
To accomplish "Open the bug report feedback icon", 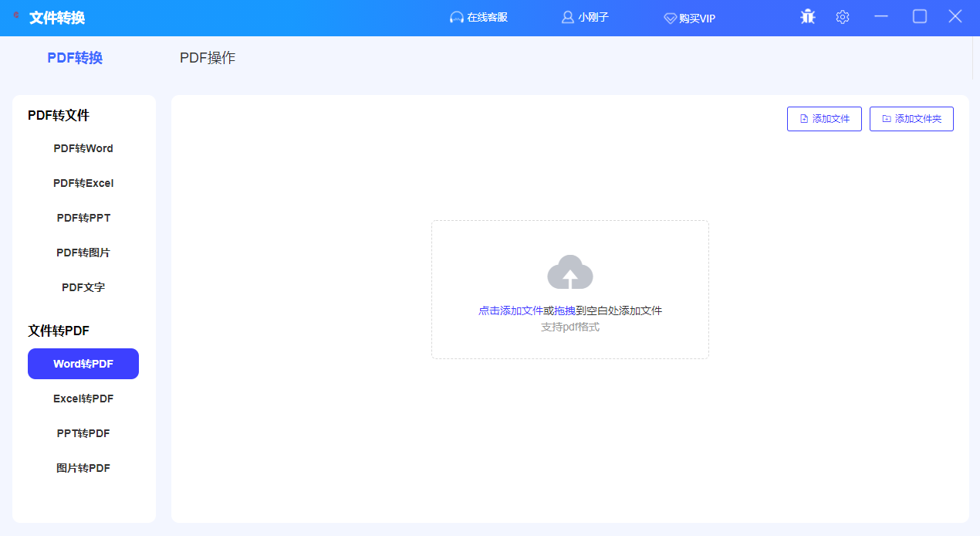I will point(807,16).
